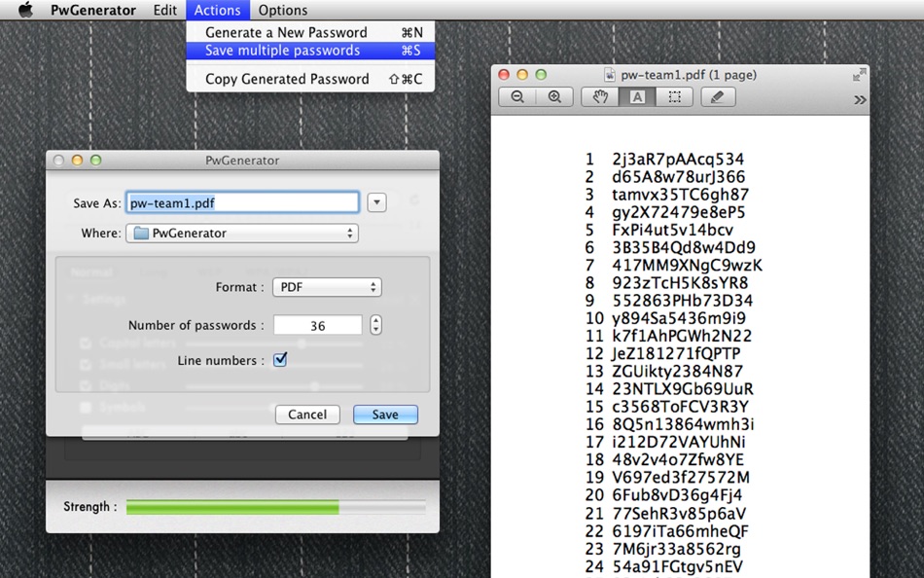Click password 23NTLX9Gb69UuR in PDF
The height and width of the screenshot is (578, 924).
[x=683, y=389]
